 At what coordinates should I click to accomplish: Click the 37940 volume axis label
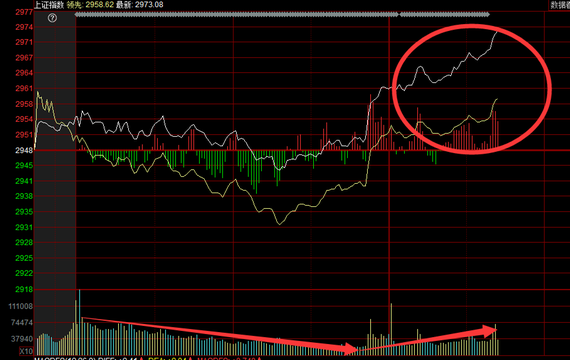pyautogui.click(x=22, y=339)
